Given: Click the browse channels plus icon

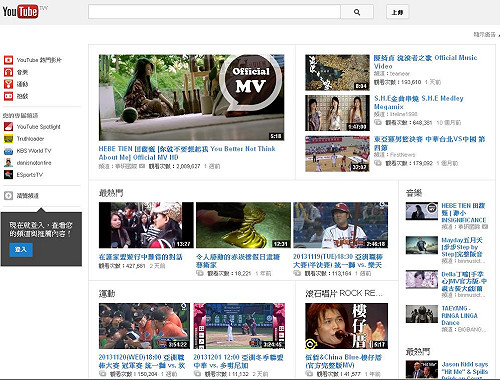Looking at the screenshot, I should click(x=8, y=196).
